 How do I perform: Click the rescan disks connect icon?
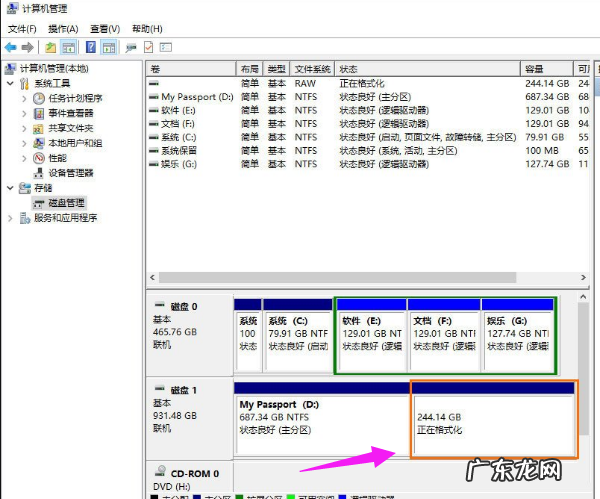(x=131, y=47)
